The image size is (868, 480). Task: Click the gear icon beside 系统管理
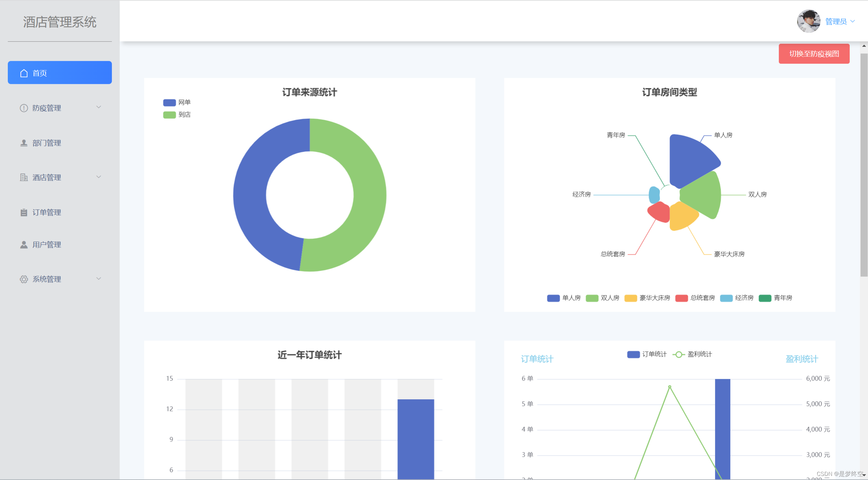24,279
